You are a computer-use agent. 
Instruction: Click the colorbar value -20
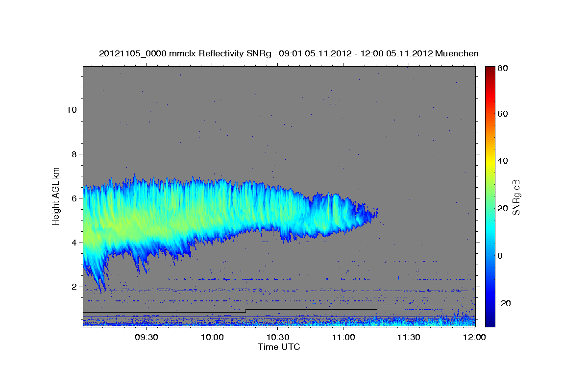pos(505,303)
